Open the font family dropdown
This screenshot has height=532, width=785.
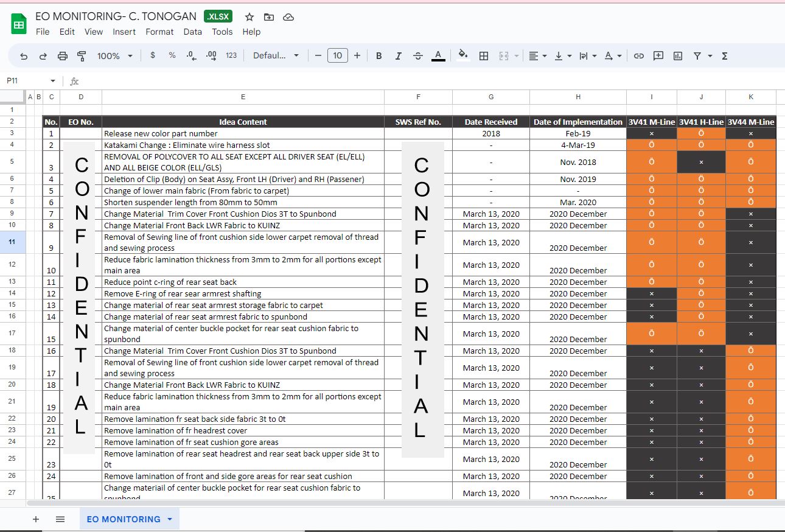tap(276, 56)
